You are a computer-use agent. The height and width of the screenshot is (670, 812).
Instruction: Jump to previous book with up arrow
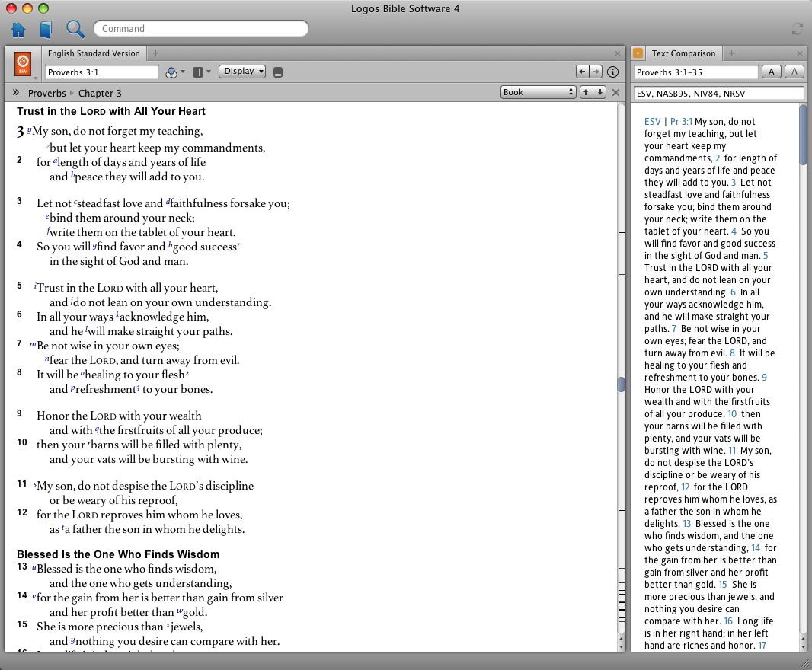coord(586,92)
